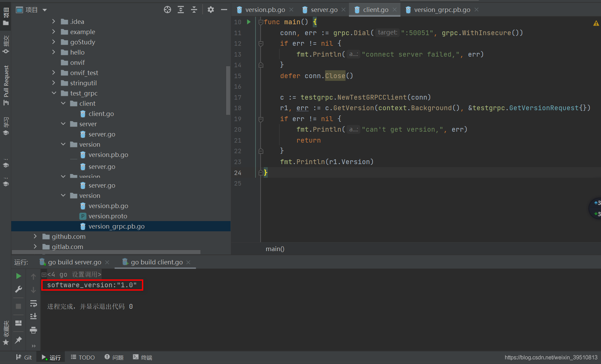Run main function with green gutter arrow
The width and height of the screenshot is (601, 364).
click(x=249, y=22)
